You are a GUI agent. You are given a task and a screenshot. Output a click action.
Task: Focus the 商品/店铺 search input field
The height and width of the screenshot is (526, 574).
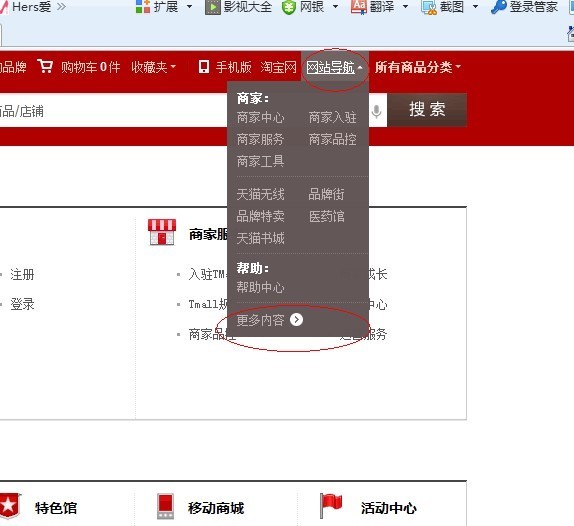pyautogui.click(x=113, y=111)
